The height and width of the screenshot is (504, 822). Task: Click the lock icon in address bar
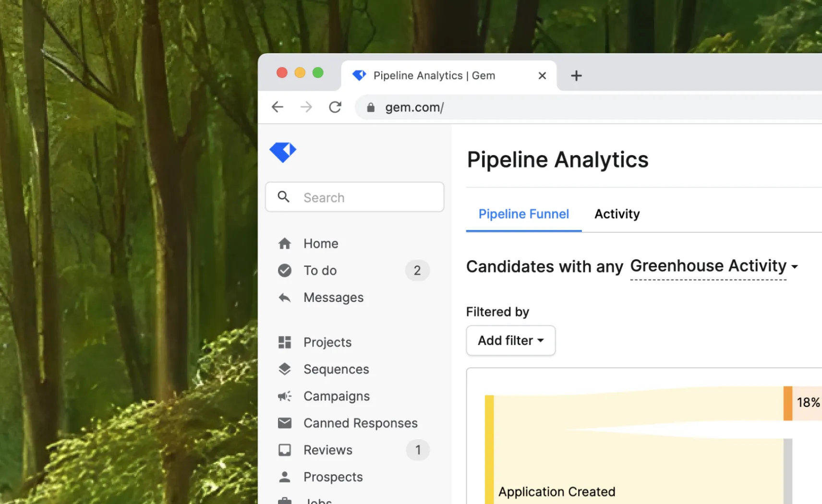[x=371, y=107]
